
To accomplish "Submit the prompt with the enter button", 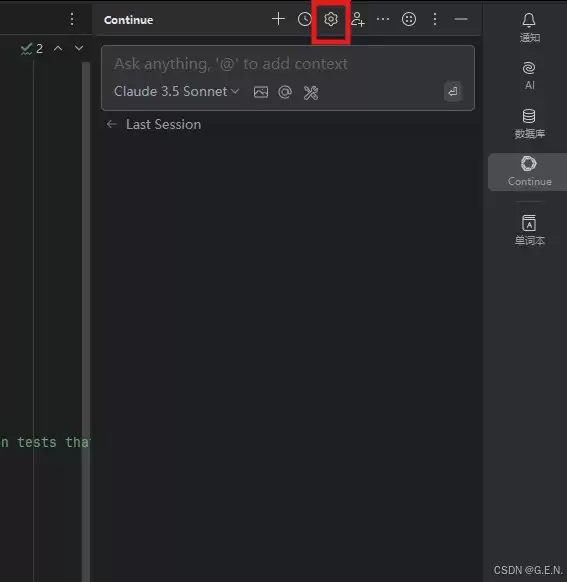I will (453, 91).
